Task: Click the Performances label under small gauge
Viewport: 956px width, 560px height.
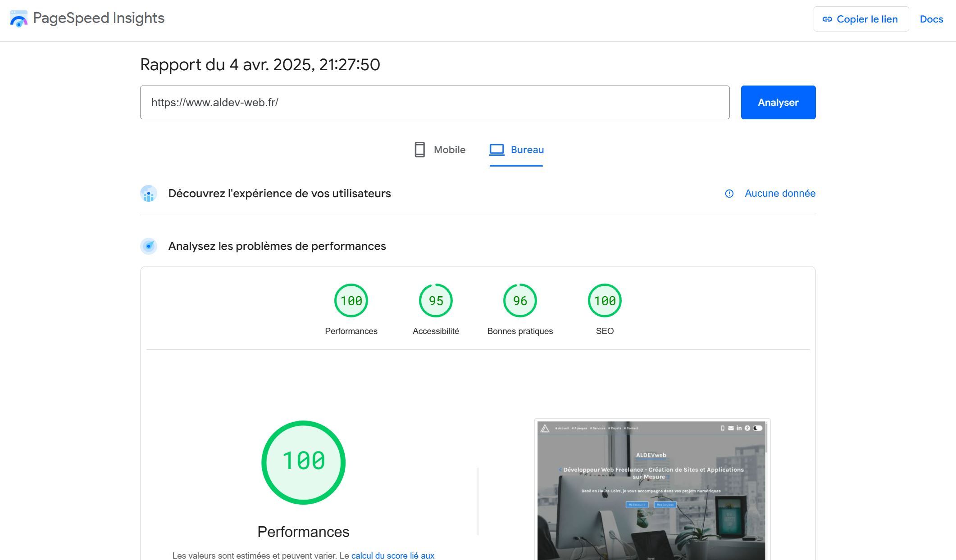Action: 351,331
